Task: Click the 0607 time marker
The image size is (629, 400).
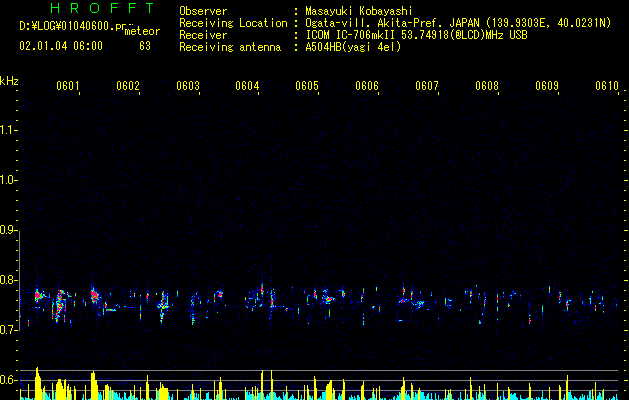Action: coord(427,85)
